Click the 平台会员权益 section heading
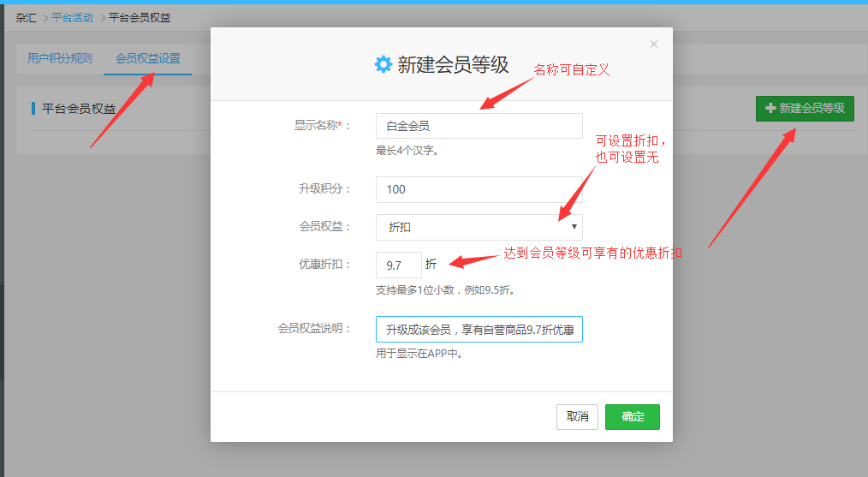Viewport: 868px width, 477px height. [79, 109]
